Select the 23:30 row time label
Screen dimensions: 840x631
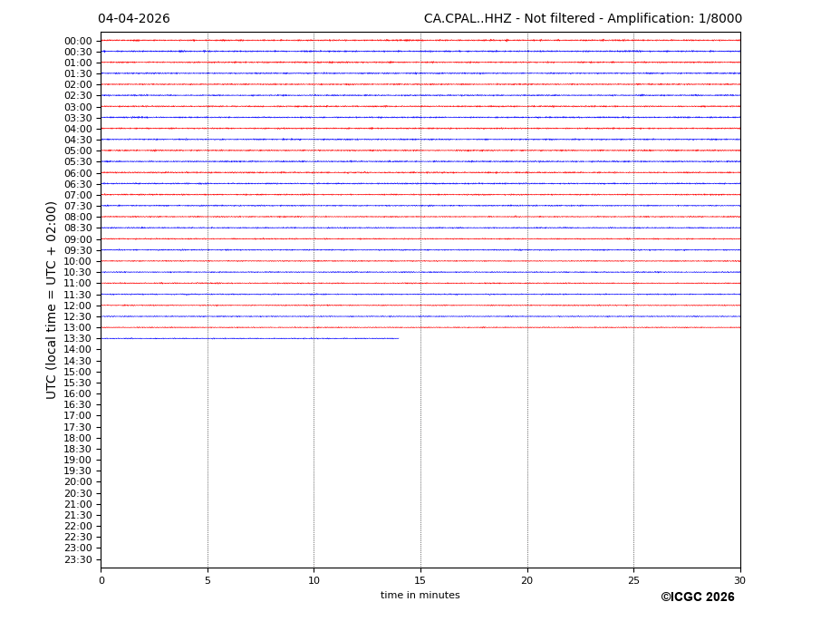point(78,559)
